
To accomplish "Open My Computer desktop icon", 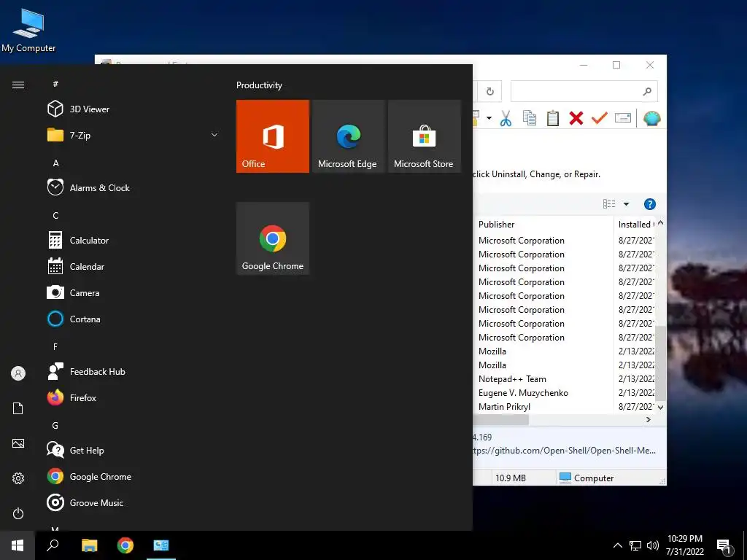I will (x=28, y=31).
